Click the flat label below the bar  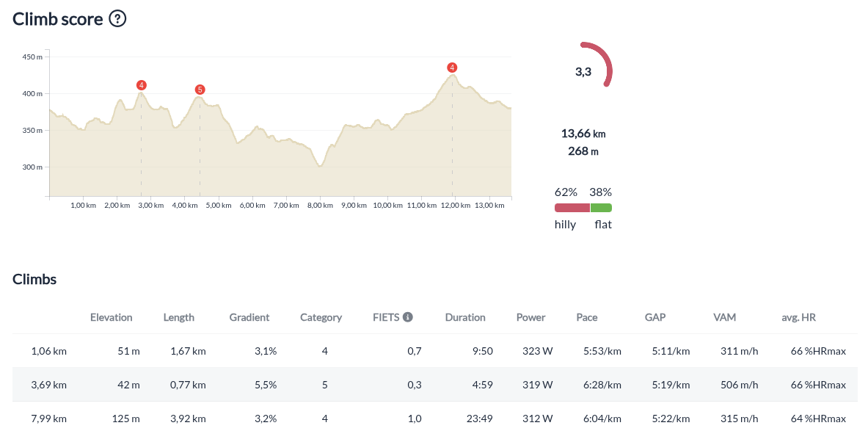(x=602, y=224)
